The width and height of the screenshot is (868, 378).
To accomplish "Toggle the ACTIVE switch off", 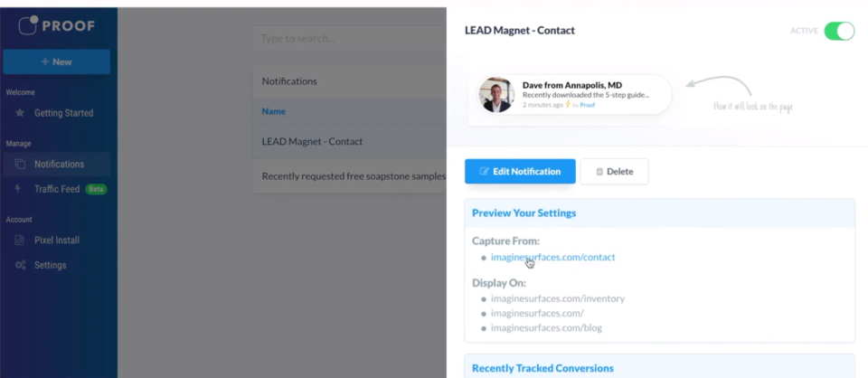I will click(839, 31).
